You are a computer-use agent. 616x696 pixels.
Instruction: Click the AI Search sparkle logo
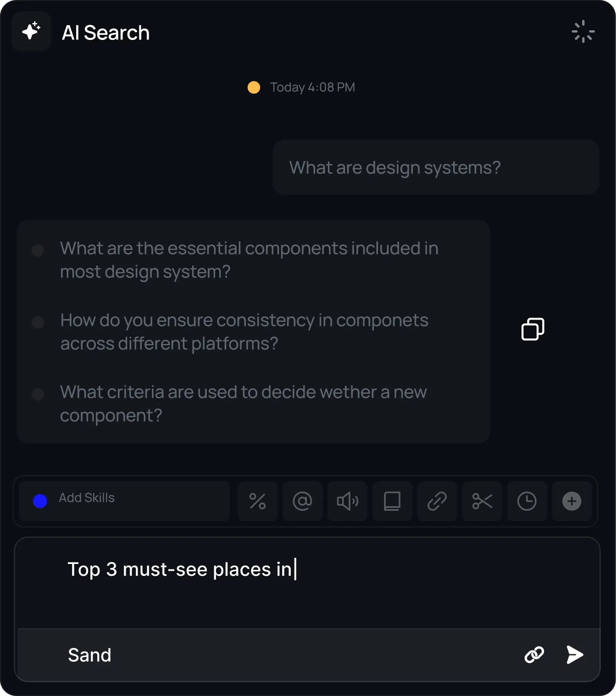coord(31,31)
